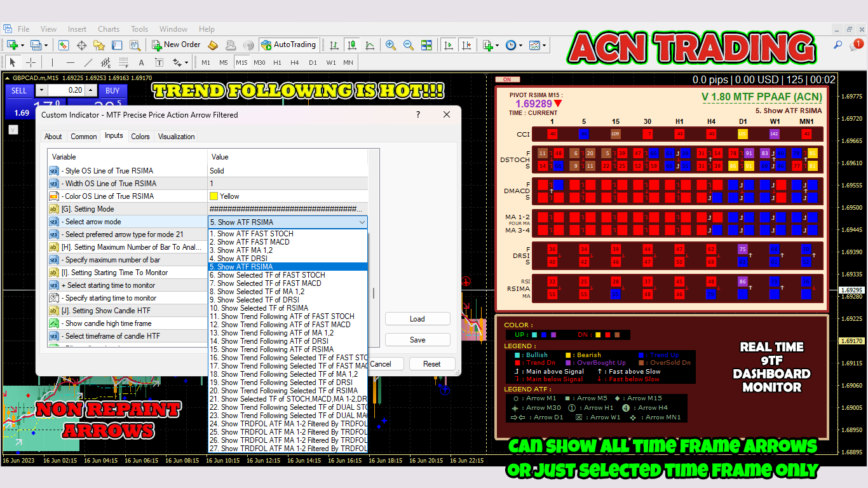Select the horizontal line drawing tool

(x=70, y=62)
